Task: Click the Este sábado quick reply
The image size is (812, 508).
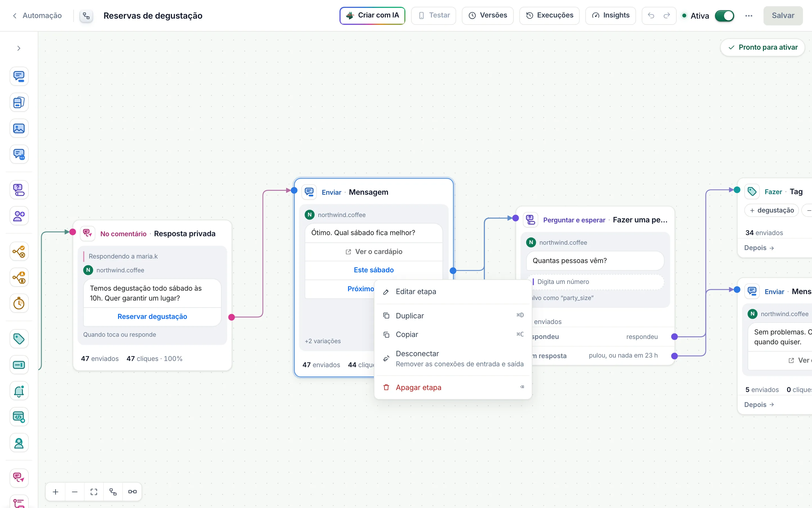Action: coord(374,270)
